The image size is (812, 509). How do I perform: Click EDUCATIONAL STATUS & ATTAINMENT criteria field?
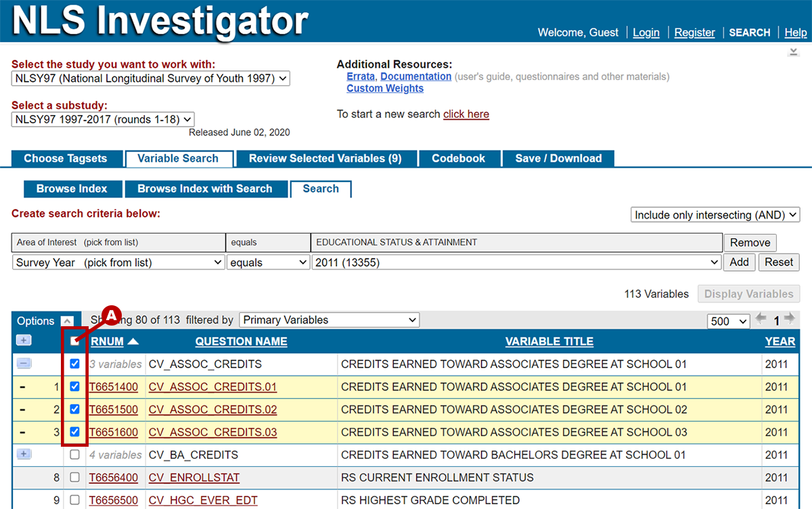tap(516, 242)
